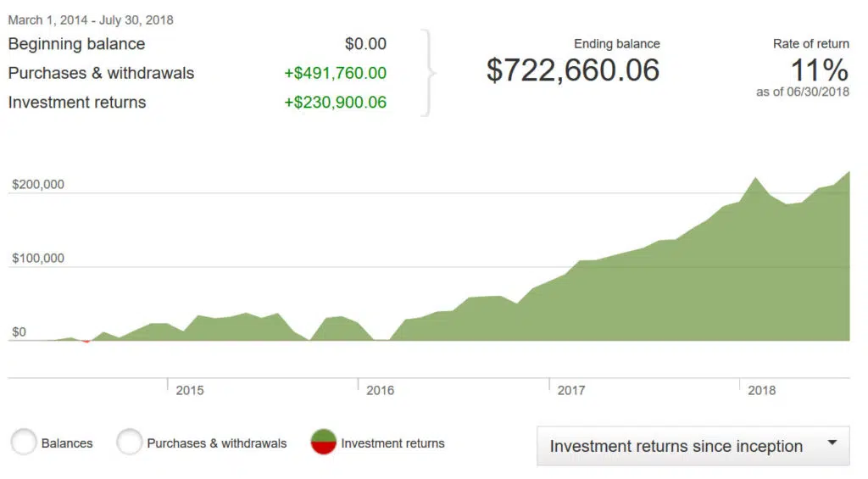Image resolution: width=868 pixels, height=479 pixels.
Task: Select the Purchases & withdrawals radio button
Action: tap(130, 443)
